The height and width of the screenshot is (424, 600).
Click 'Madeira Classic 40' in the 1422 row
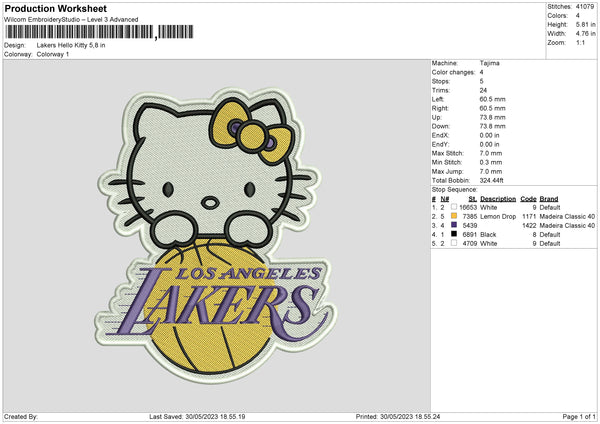567,225
